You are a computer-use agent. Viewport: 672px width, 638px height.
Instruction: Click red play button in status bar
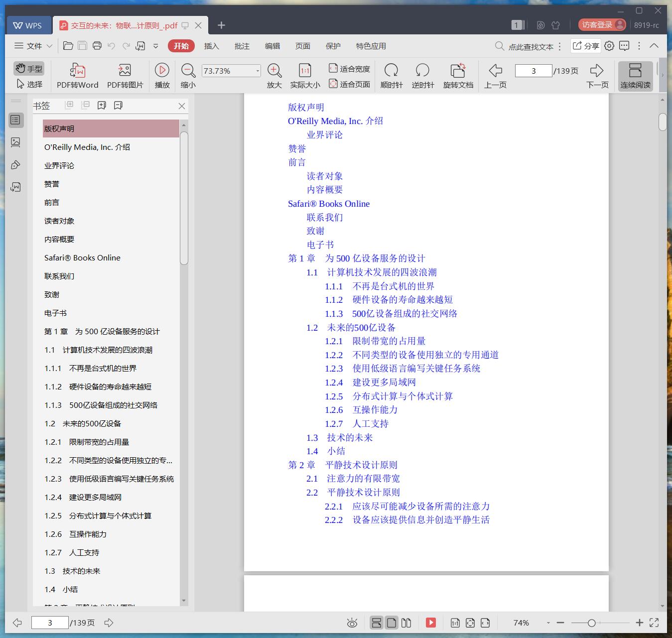click(431, 623)
